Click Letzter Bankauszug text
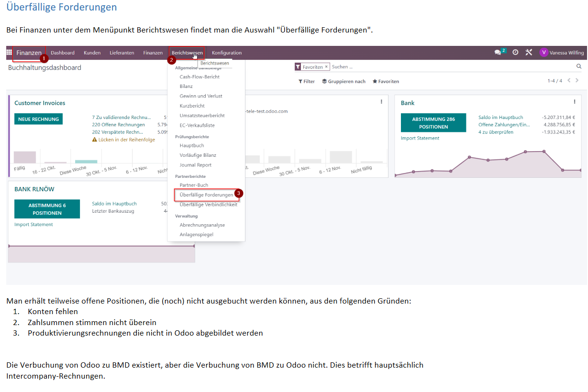 [x=113, y=211]
